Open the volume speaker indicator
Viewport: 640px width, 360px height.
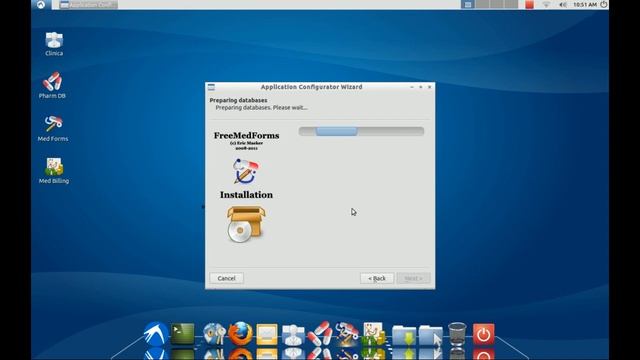tap(562, 5)
